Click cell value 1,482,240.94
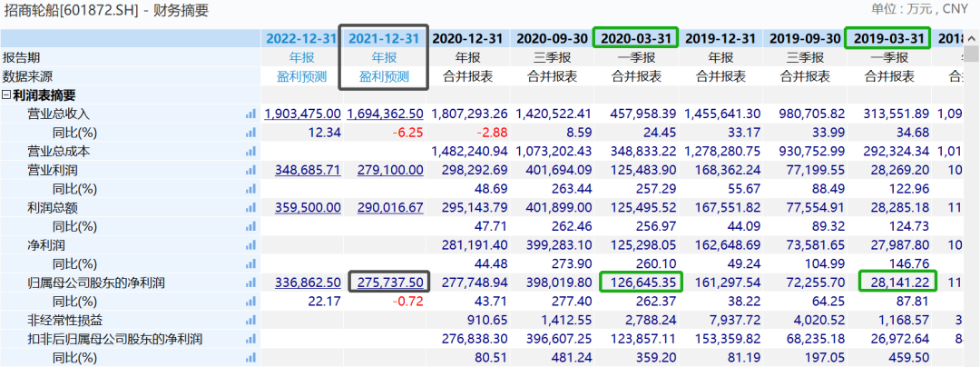The height and width of the screenshot is (367, 980). 469,152
